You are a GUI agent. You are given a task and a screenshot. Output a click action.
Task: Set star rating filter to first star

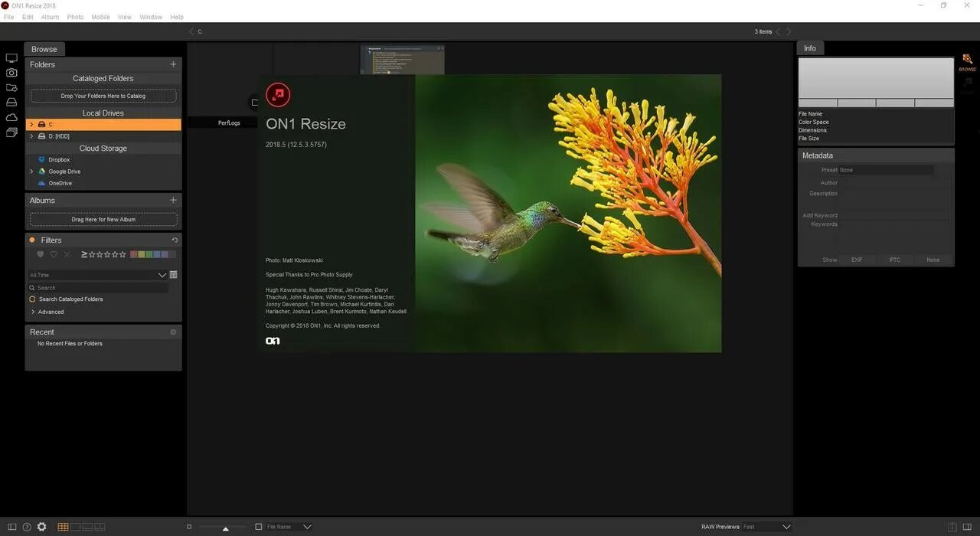[93, 254]
